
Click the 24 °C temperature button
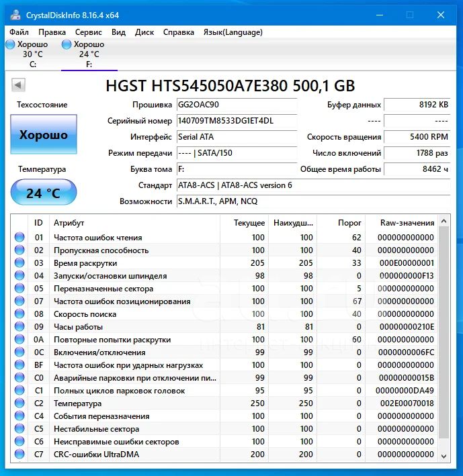44,192
